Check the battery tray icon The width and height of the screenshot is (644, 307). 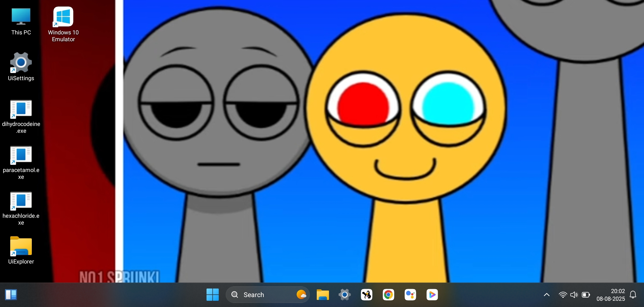coord(586,295)
